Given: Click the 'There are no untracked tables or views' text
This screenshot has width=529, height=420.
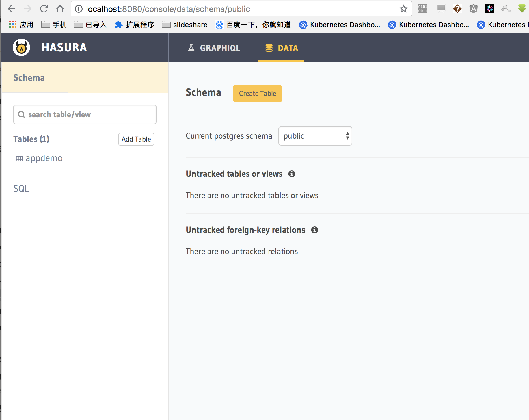Looking at the screenshot, I should click(x=252, y=196).
